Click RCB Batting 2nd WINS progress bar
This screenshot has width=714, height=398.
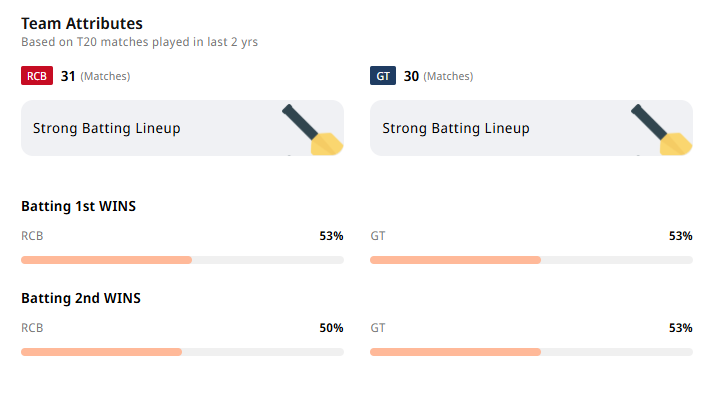(x=182, y=352)
